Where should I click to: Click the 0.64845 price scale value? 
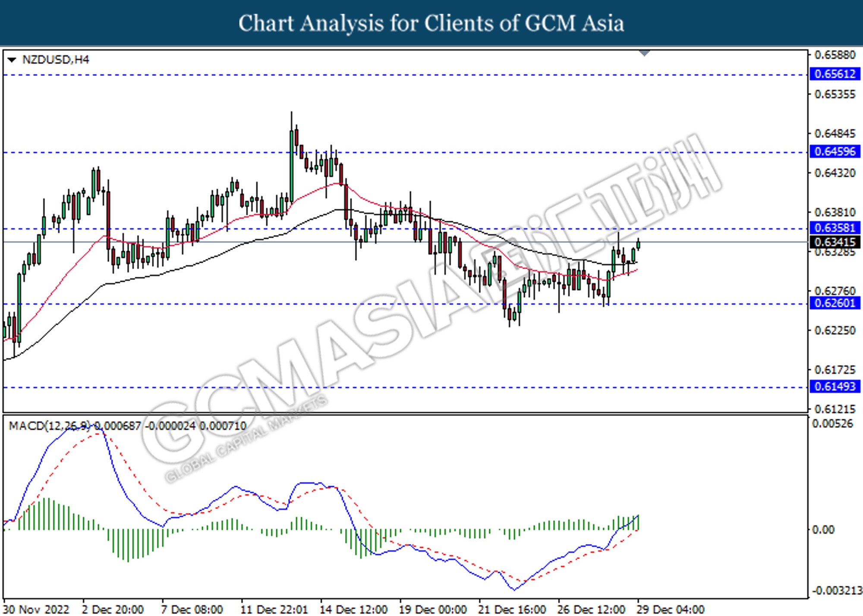(x=835, y=134)
